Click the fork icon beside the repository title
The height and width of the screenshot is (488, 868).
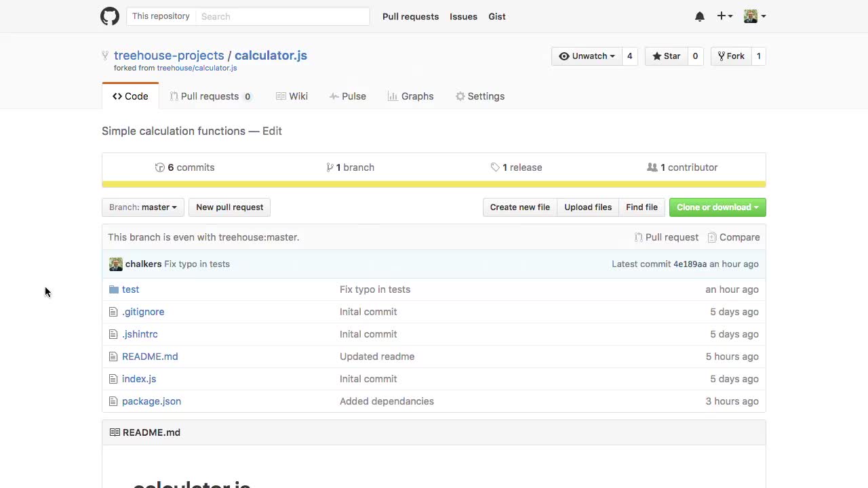point(105,56)
